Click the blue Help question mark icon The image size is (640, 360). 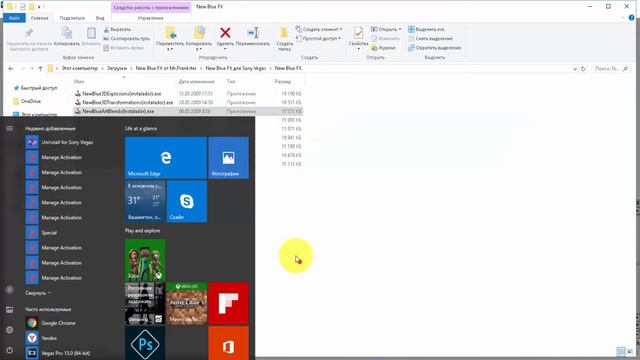(x=631, y=18)
